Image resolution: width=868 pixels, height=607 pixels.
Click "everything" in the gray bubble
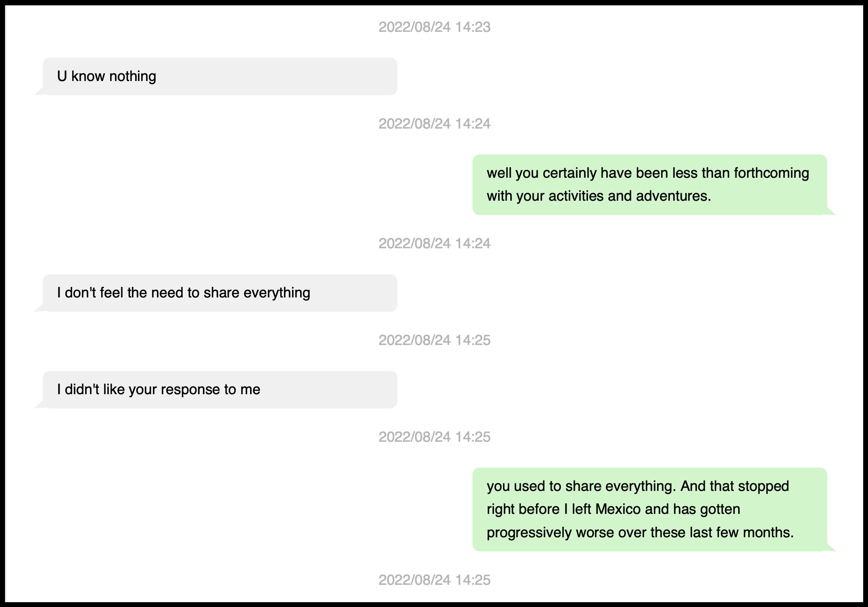(277, 293)
